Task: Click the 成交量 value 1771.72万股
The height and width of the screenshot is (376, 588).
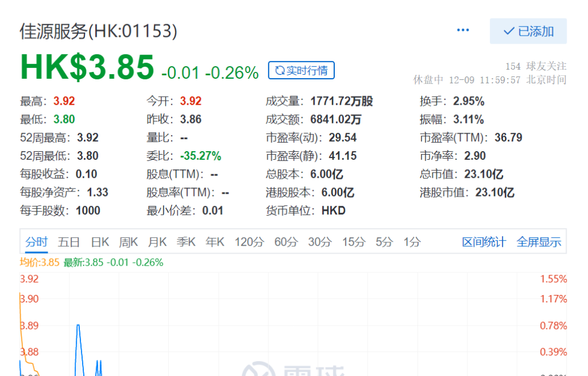Action: click(342, 101)
